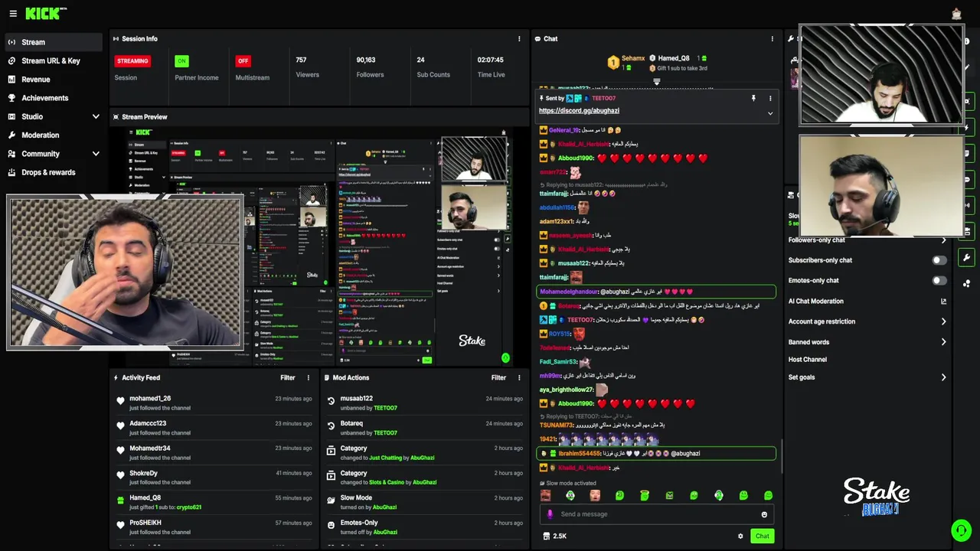Image resolution: width=980 pixels, height=551 pixels.
Task: Open Mod Actions Filter
Action: point(498,378)
